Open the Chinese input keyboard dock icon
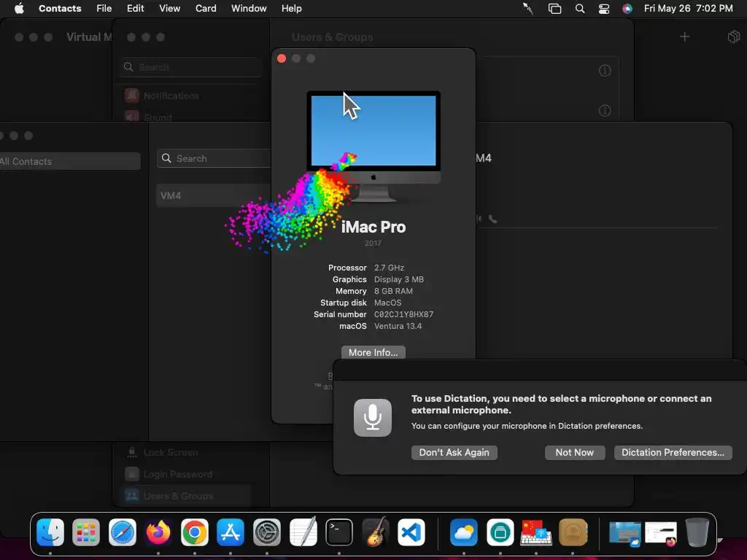This screenshot has height=560, width=747. 536,532
